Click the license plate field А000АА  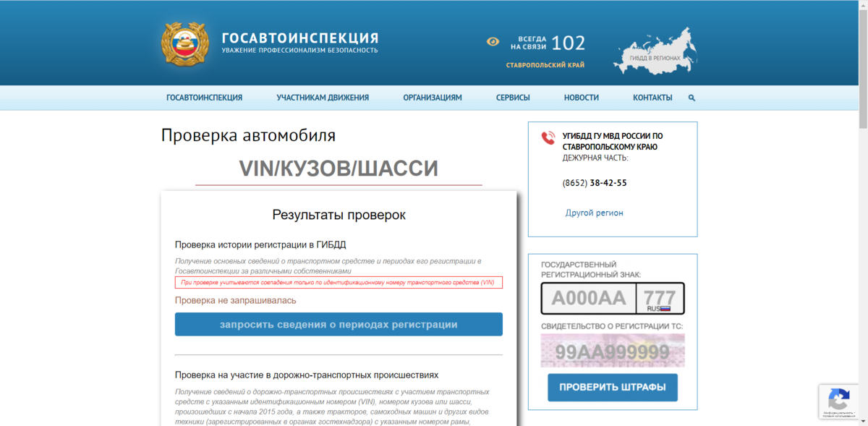tap(588, 297)
